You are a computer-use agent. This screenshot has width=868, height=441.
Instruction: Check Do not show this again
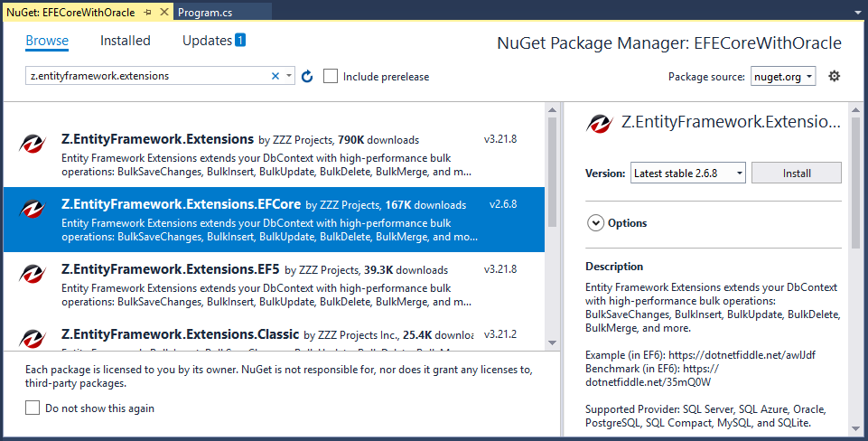click(33, 408)
